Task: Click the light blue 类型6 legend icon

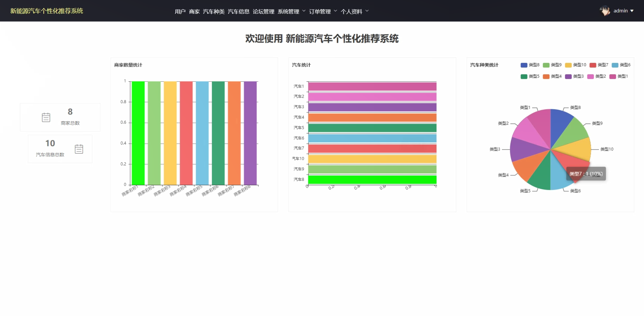Action: (x=615, y=65)
